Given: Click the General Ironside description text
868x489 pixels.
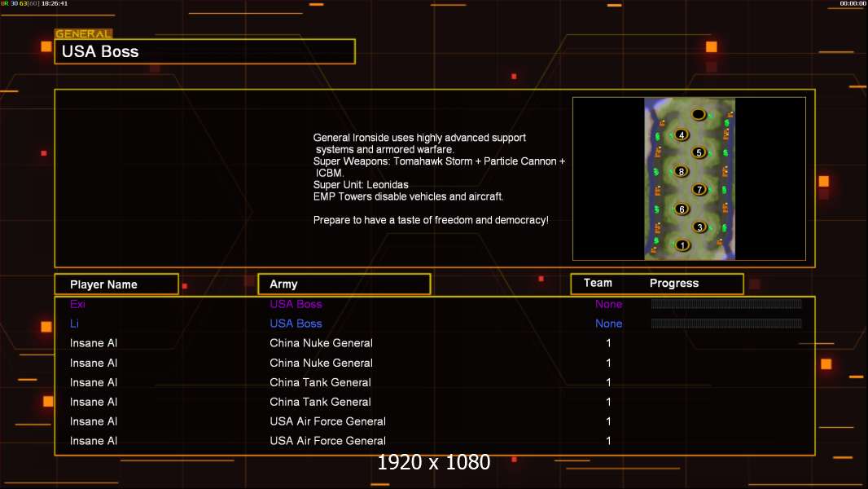Looking at the screenshot, I should click(x=439, y=178).
